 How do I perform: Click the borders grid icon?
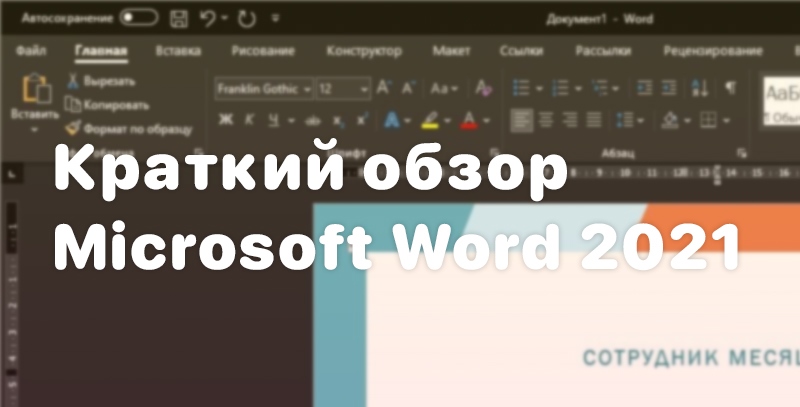coord(708,120)
